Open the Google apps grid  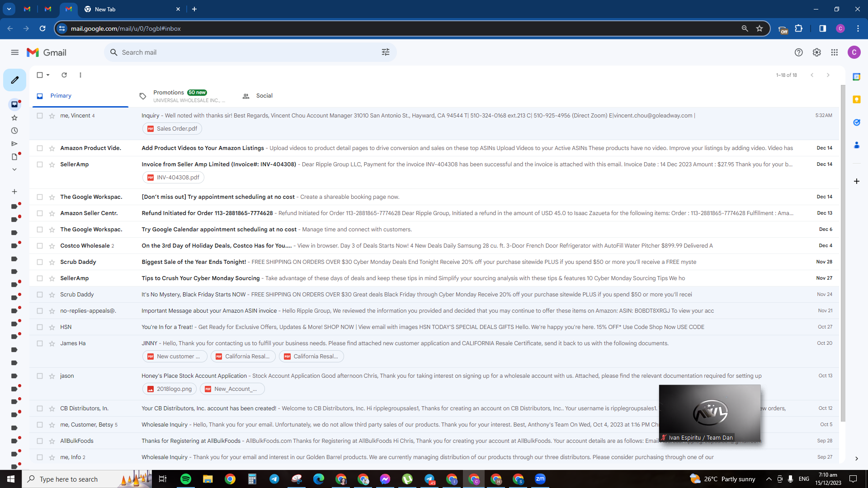click(x=835, y=52)
